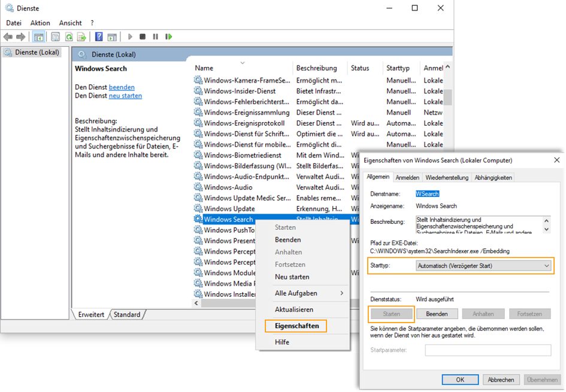566x392 pixels.
Task: Sort by the Status column header
Action: tap(360, 68)
